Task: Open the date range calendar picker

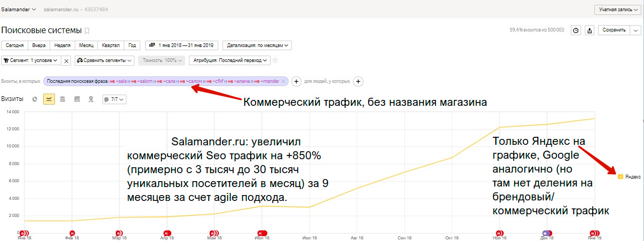Action: (181, 45)
